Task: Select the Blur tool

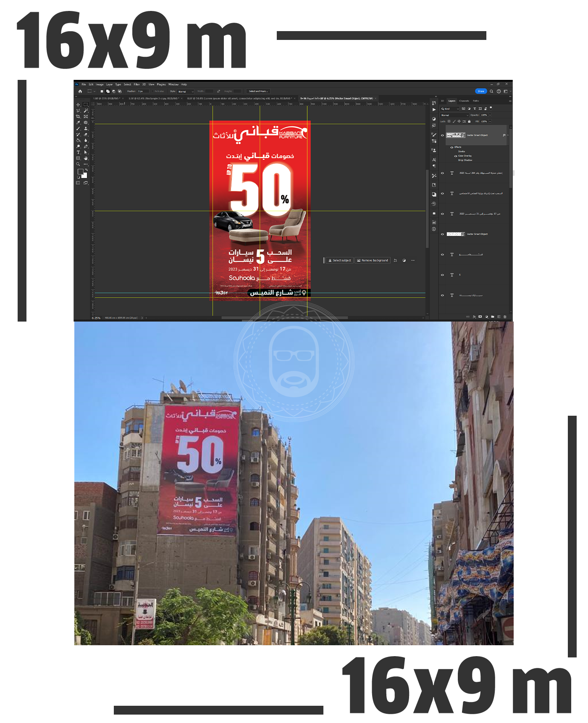Action: pos(86,140)
